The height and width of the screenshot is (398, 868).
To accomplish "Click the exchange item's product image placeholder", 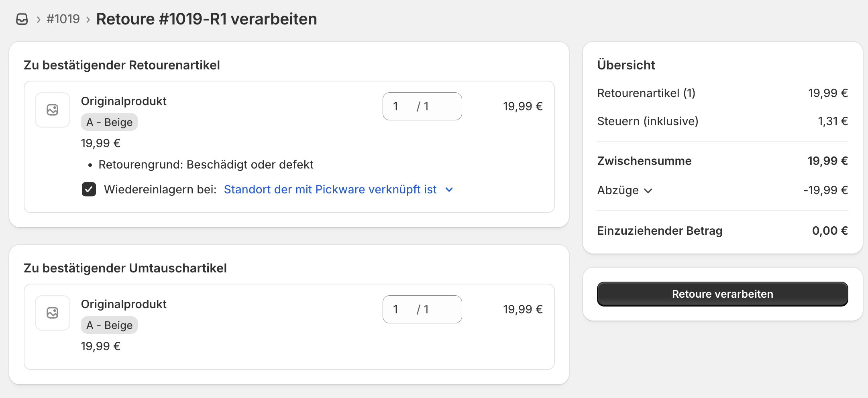I will click(x=53, y=313).
